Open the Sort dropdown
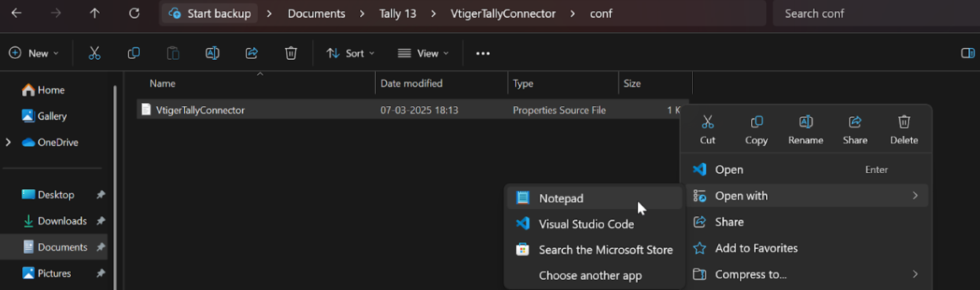980x290 pixels. (x=351, y=53)
